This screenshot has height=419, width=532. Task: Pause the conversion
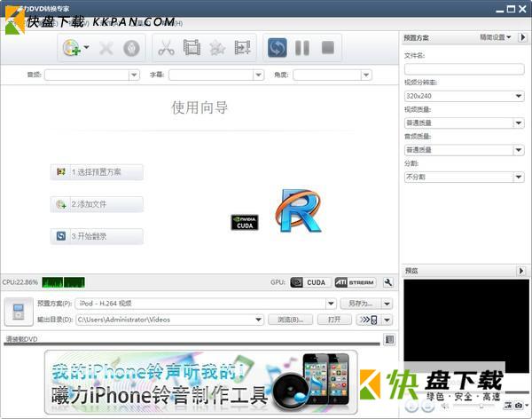302,48
